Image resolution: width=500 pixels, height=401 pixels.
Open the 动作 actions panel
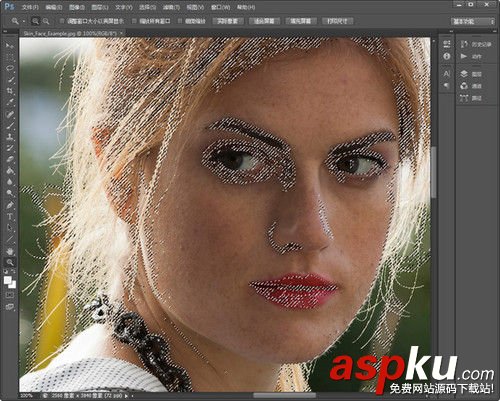471,56
